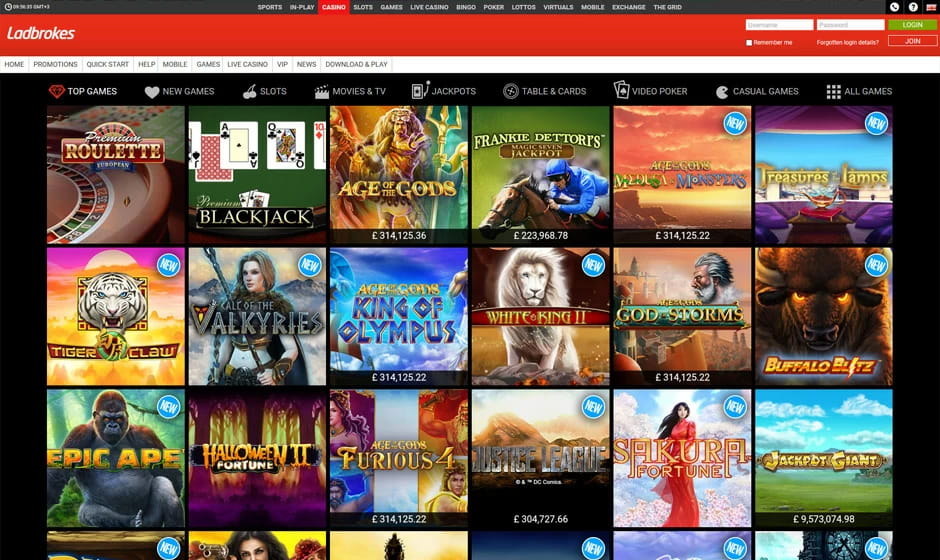Image resolution: width=940 pixels, height=560 pixels.
Task: Click the green Login button
Action: [912, 25]
